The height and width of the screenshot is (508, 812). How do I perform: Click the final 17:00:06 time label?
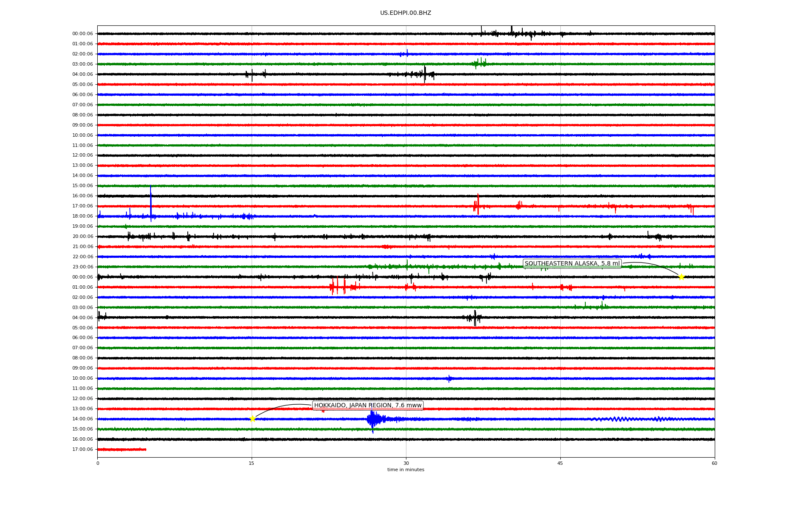[x=82, y=449]
